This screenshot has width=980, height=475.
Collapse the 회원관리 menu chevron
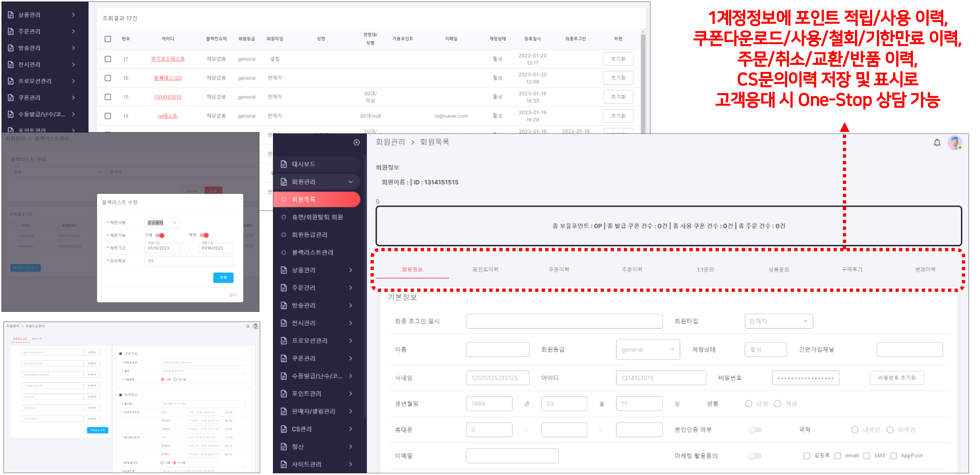click(351, 182)
